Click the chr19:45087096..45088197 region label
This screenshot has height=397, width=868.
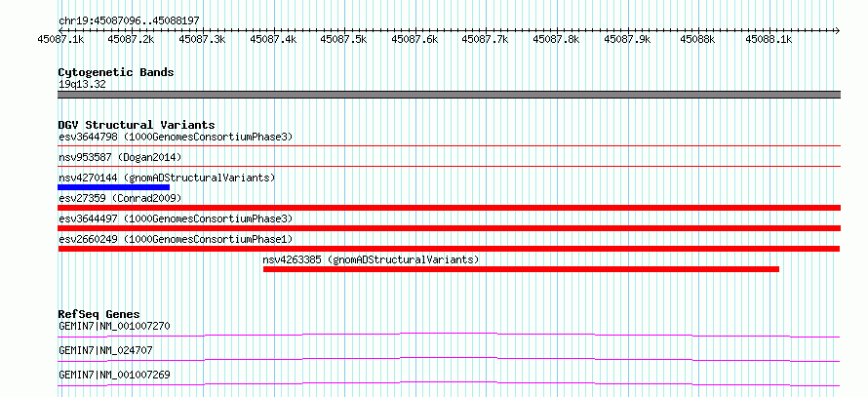pyautogui.click(x=129, y=21)
